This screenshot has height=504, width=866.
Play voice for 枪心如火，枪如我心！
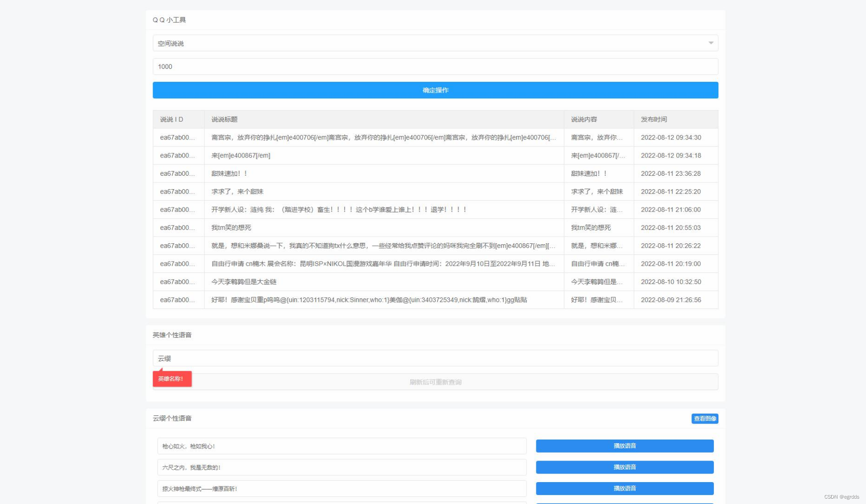[x=624, y=446]
